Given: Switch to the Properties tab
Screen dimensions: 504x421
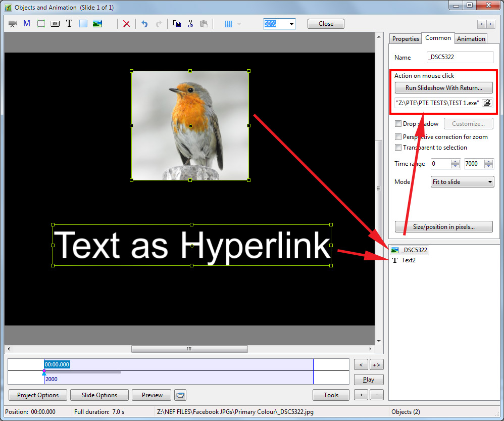Looking at the screenshot, I should tap(405, 38).
